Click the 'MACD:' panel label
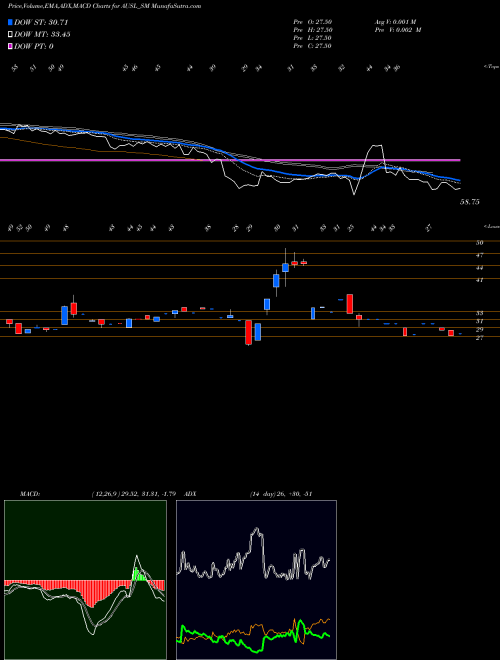Viewport: 500px width, 660px height. click(29, 493)
